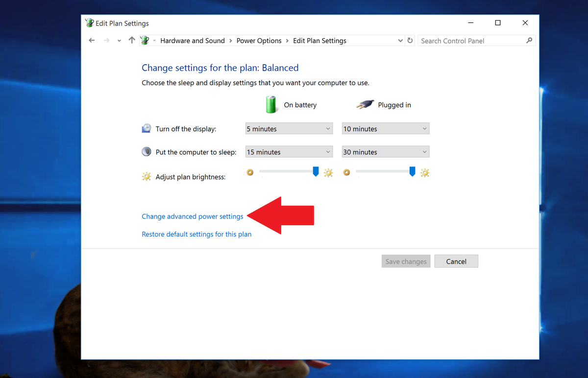This screenshot has width=588, height=378.
Task: Select Restore default settings for this plan
Action: click(x=196, y=234)
